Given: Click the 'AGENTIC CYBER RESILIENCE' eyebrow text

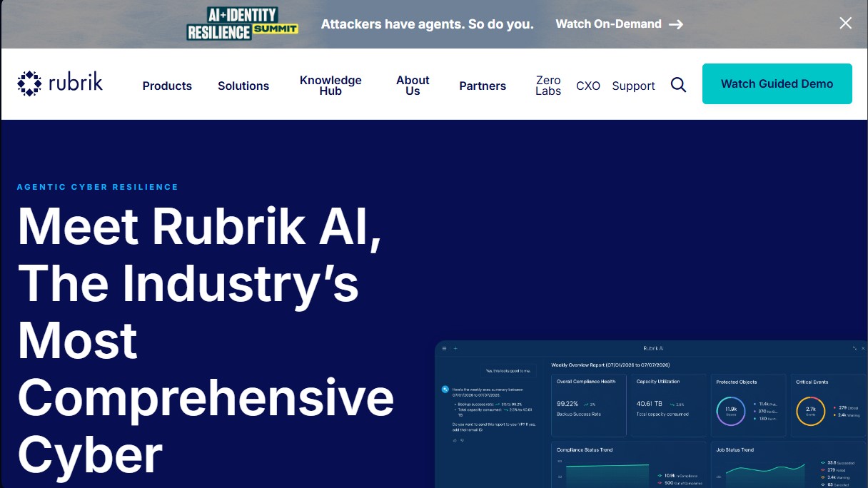Looking at the screenshot, I should tap(97, 187).
